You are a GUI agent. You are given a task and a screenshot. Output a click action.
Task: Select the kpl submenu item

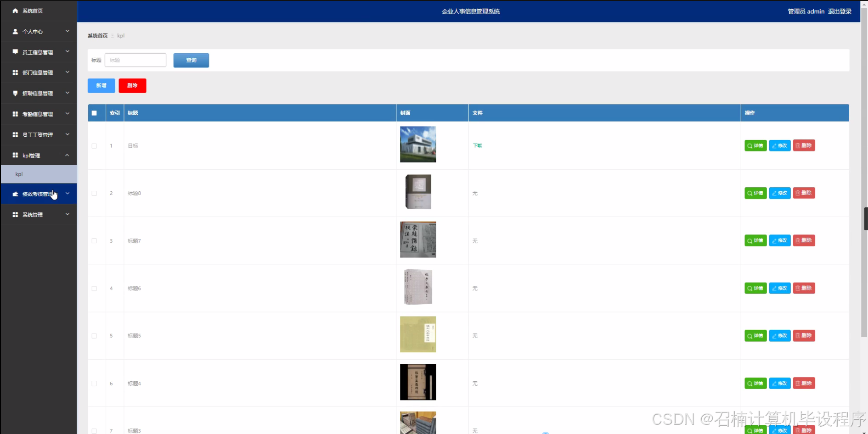click(39, 174)
